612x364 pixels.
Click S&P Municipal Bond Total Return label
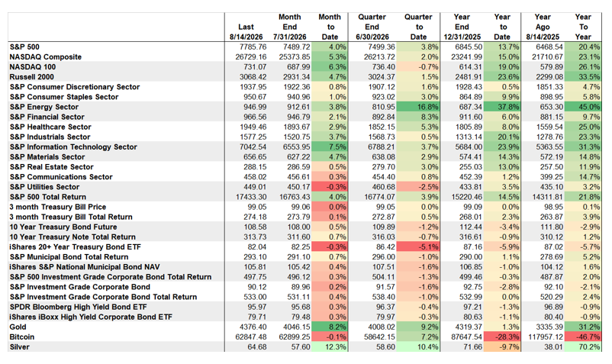(69, 257)
